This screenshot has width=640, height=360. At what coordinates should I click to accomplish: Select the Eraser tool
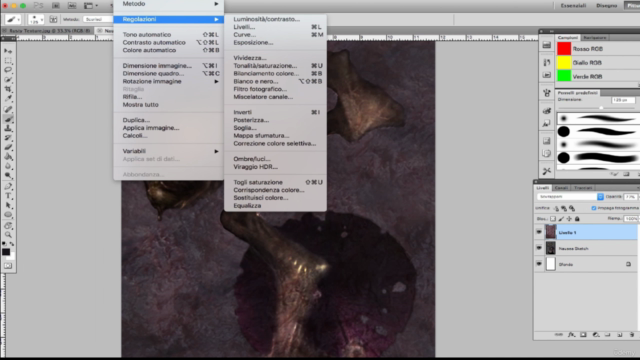tap(8, 147)
